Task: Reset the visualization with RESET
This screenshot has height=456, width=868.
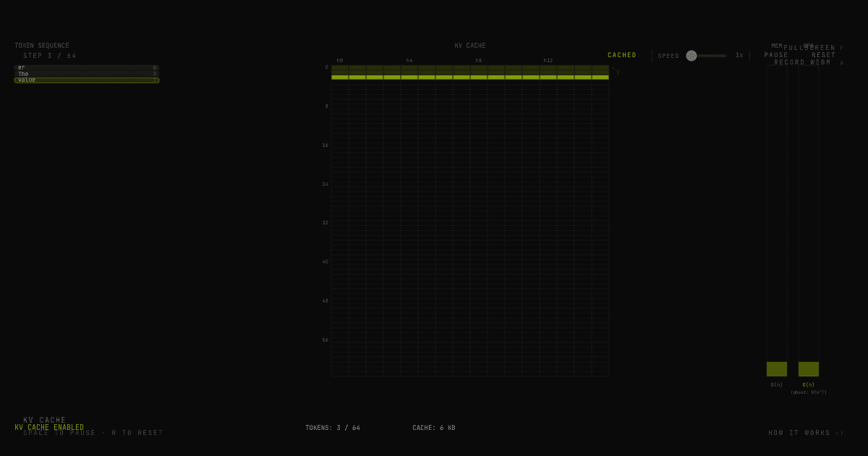Action: 825,54
